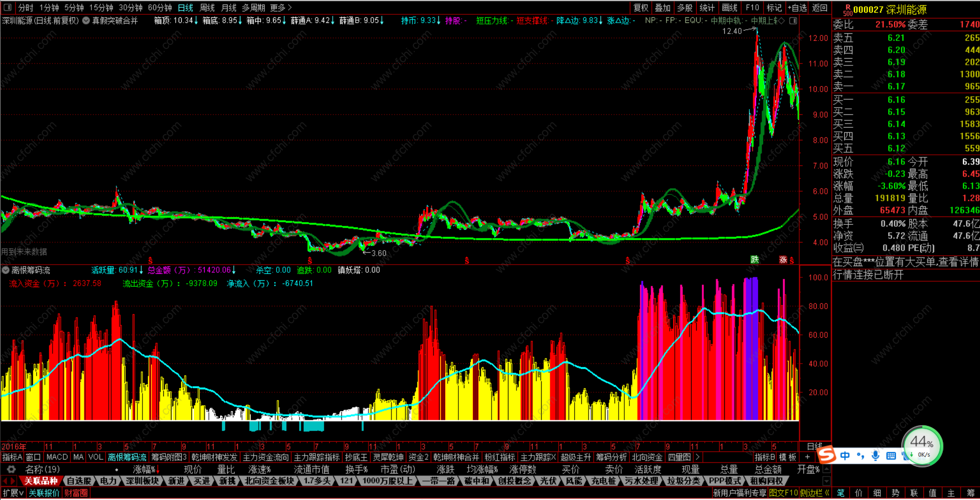980x500 pixels.
Task: Click the 跌 signal marker on chart
Action: [754, 259]
